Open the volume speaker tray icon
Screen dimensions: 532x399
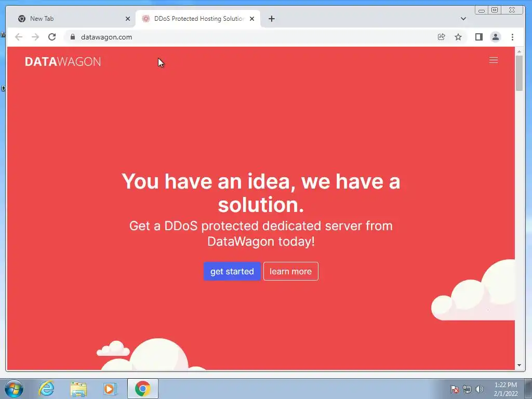click(x=479, y=389)
